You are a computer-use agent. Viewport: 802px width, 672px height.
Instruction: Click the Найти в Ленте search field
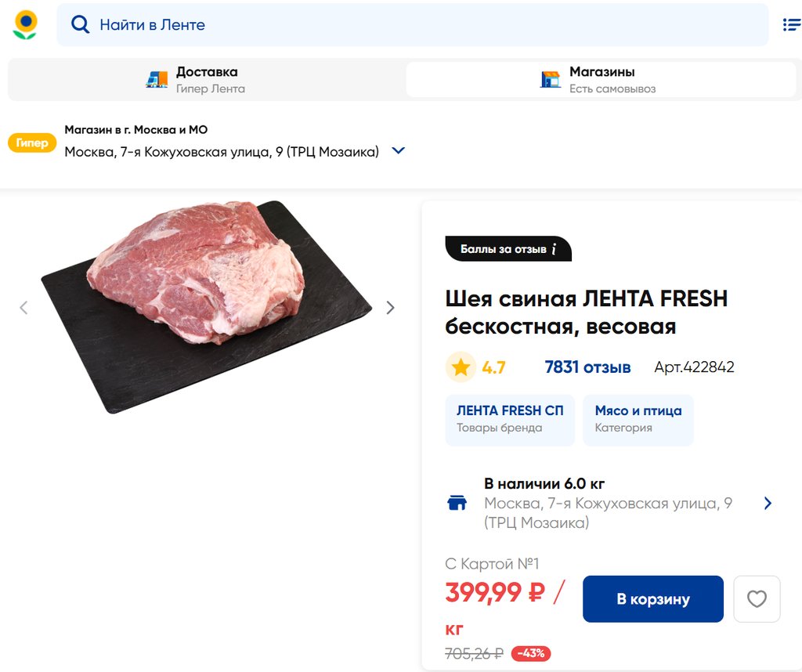point(423,25)
